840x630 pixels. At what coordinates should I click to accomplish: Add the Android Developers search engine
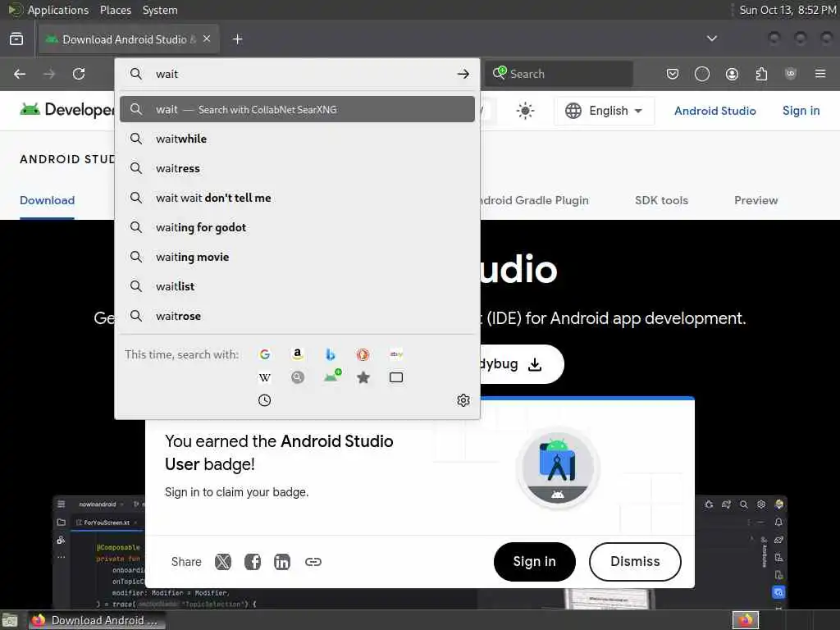pos(332,376)
